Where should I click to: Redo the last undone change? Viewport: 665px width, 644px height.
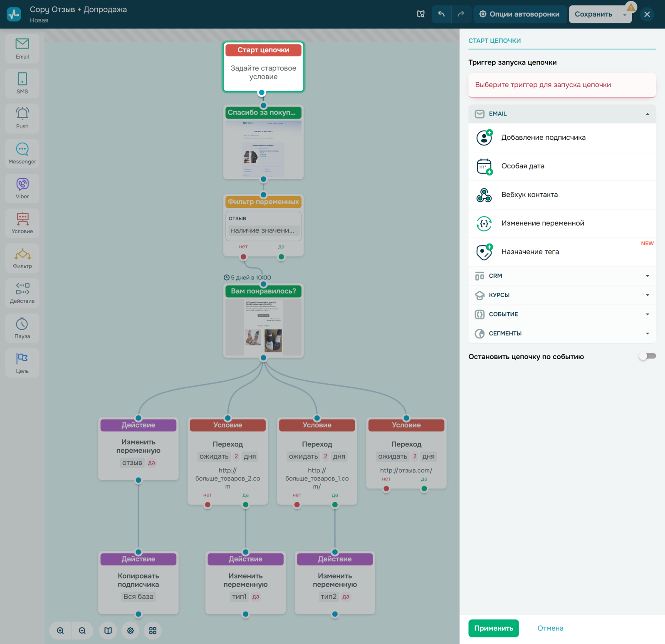click(461, 14)
